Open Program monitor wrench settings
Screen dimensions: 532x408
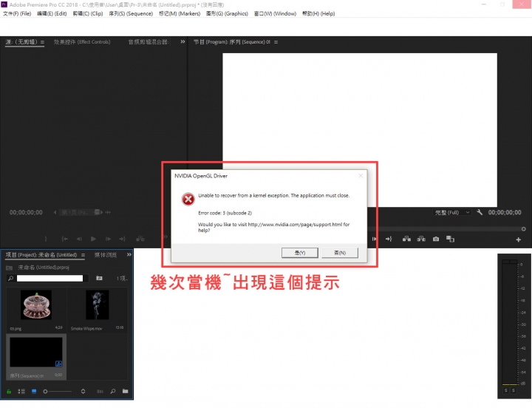coord(480,212)
